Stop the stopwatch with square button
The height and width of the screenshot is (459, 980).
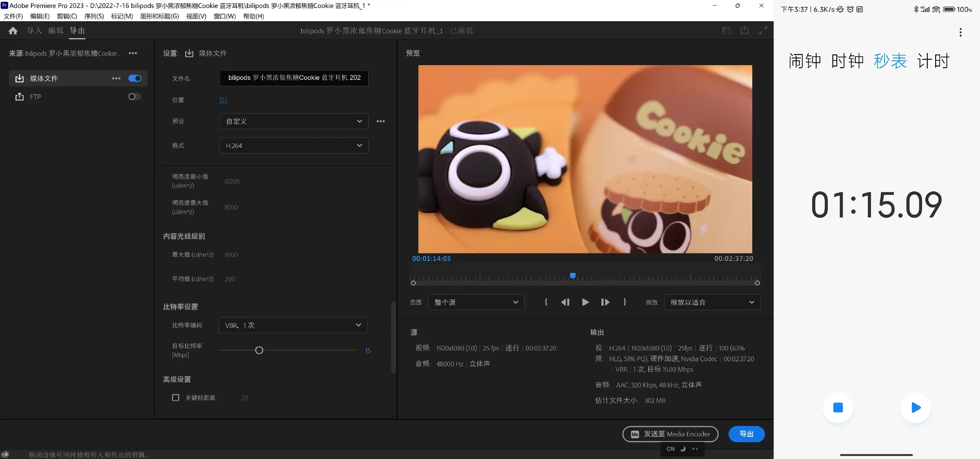(x=838, y=408)
